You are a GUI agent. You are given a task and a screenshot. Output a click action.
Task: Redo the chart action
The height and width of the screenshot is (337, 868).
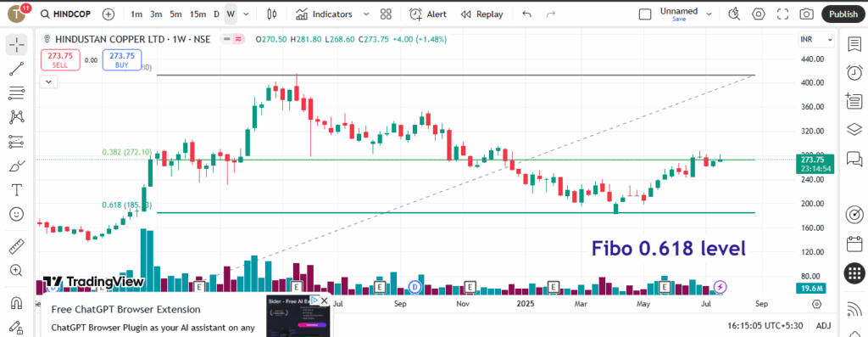[551, 14]
